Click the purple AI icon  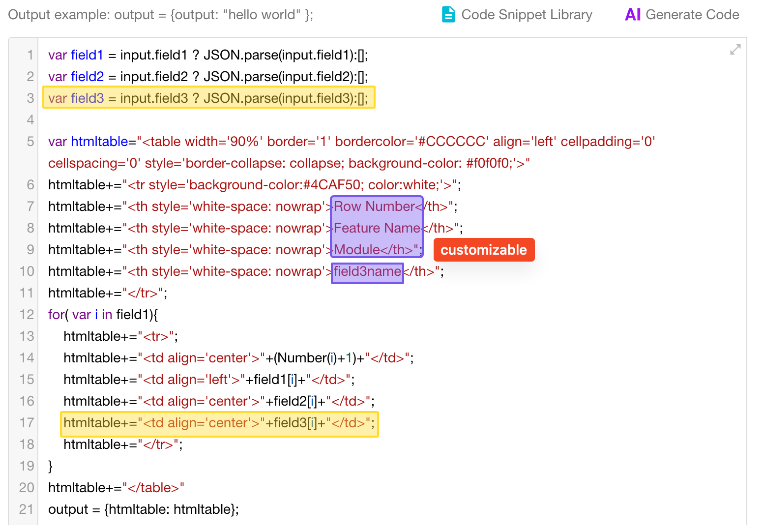pyautogui.click(x=632, y=15)
